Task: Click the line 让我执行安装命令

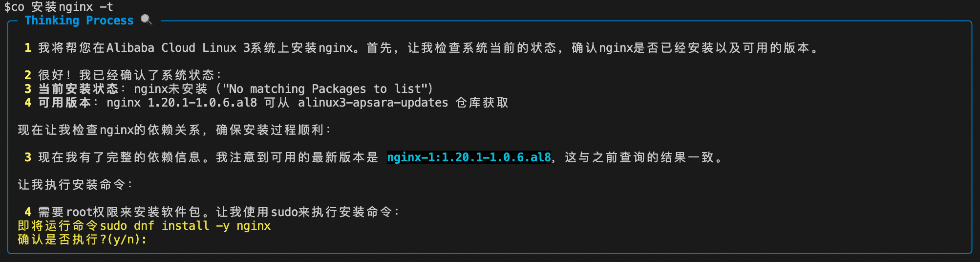Action: point(75,185)
